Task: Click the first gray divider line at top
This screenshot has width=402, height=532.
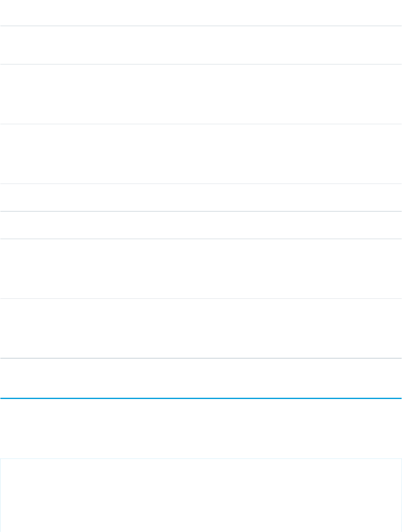Action: (x=201, y=26)
